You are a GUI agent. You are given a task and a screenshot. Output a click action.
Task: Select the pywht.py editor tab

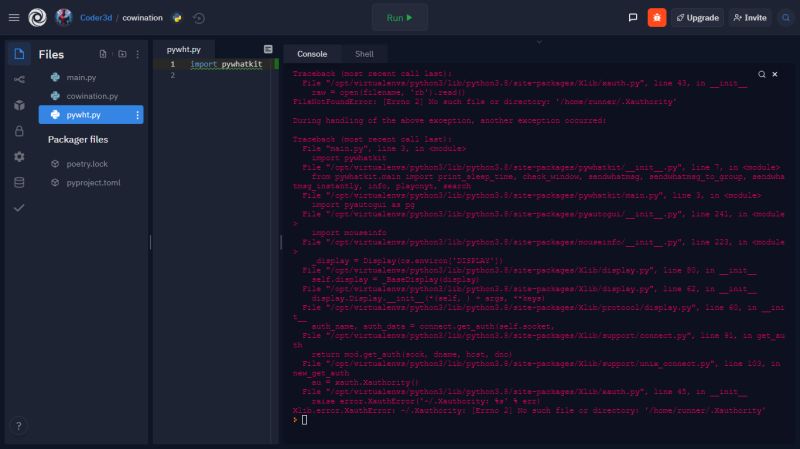pos(184,49)
